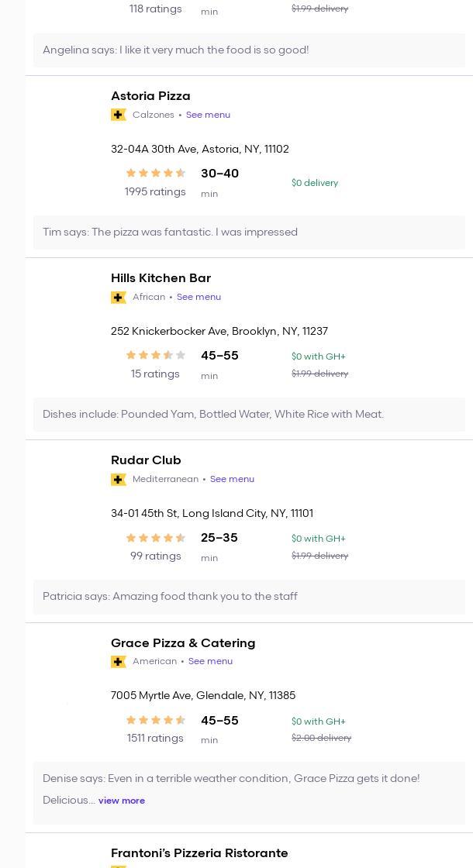
Task: Click the GH+ badge beside Astoria Pizza
Action: [x=119, y=115]
